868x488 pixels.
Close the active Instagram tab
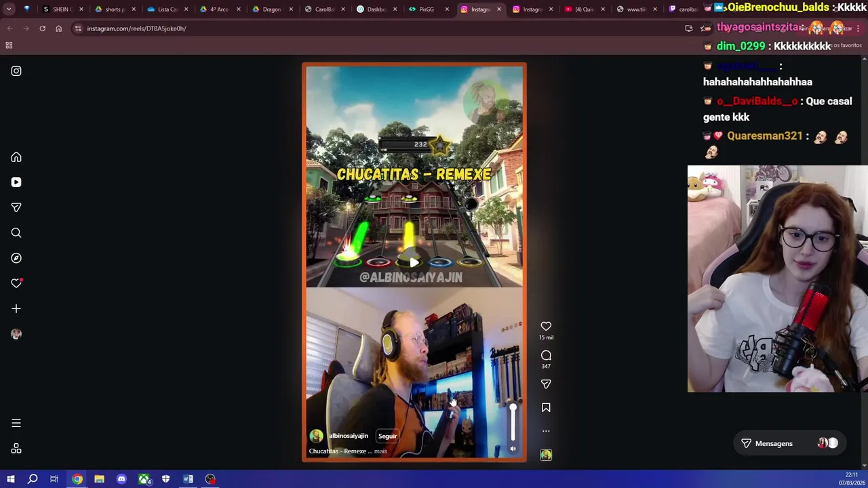click(499, 9)
